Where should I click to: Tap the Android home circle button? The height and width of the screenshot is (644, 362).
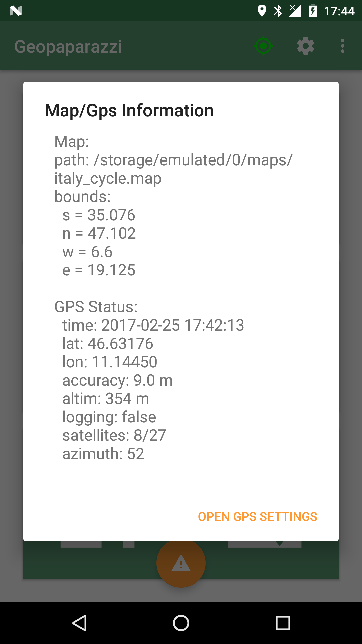tap(181, 623)
